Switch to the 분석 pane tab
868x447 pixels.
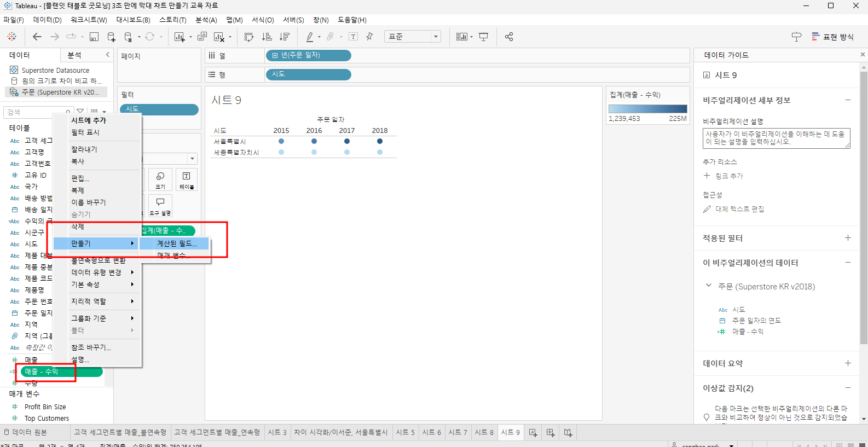(x=74, y=55)
